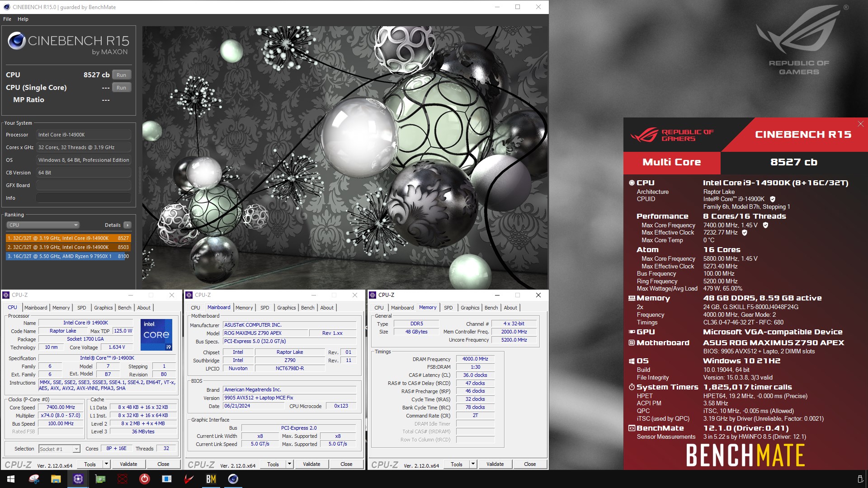Image resolution: width=868 pixels, height=488 pixels.
Task: Expand Tools dropdown arrow in Memory CPU-Z window
Action: point(473,464)
